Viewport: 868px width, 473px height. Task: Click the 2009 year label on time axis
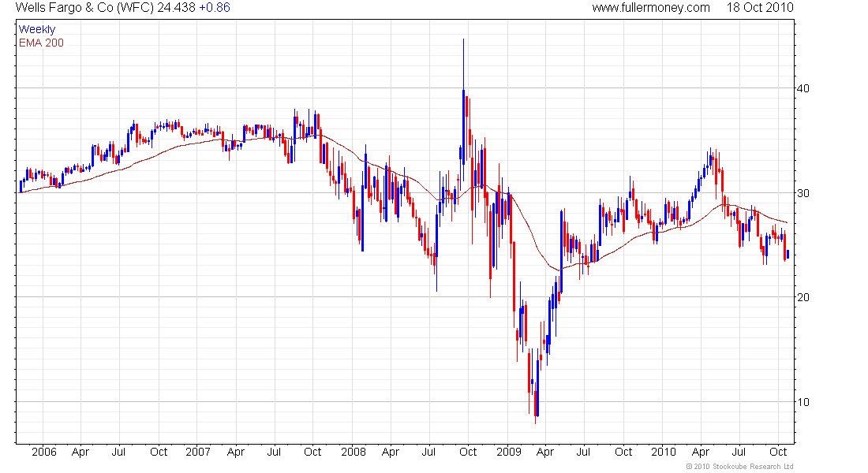point(509,452)
